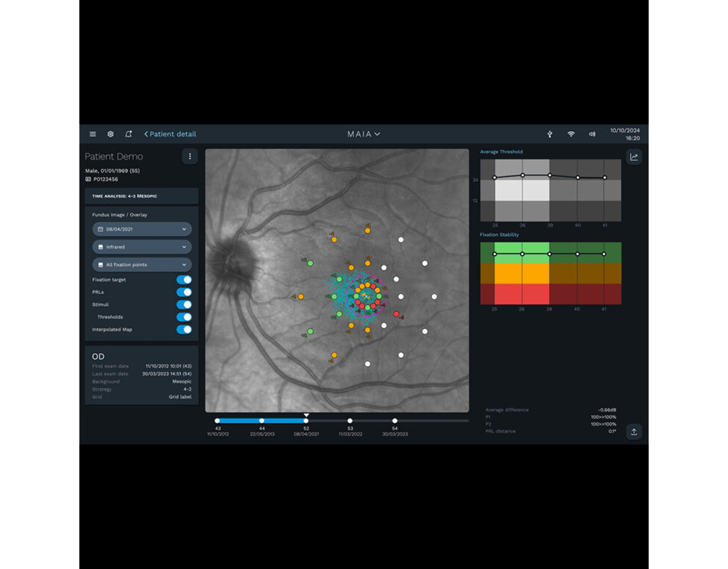The height and width of the screenshot is (569, 728).
Task: Toggle the Thresholds switch
Action: (x=184, y=317)
